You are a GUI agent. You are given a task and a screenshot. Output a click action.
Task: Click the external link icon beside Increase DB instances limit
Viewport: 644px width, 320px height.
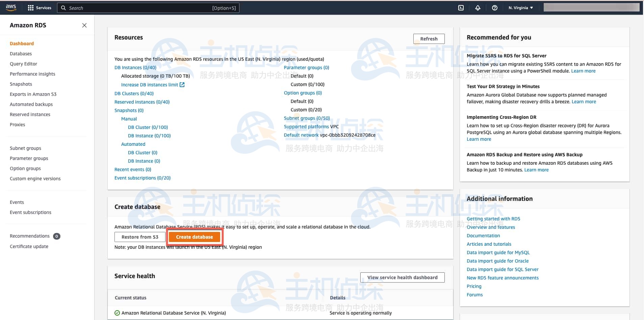(182, 85)
